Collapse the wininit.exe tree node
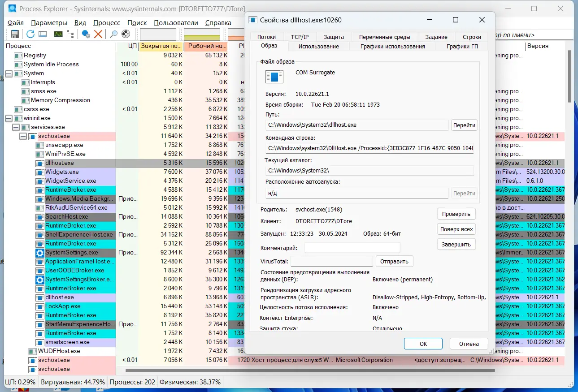 pyautogui.click(x=9, y=118)
